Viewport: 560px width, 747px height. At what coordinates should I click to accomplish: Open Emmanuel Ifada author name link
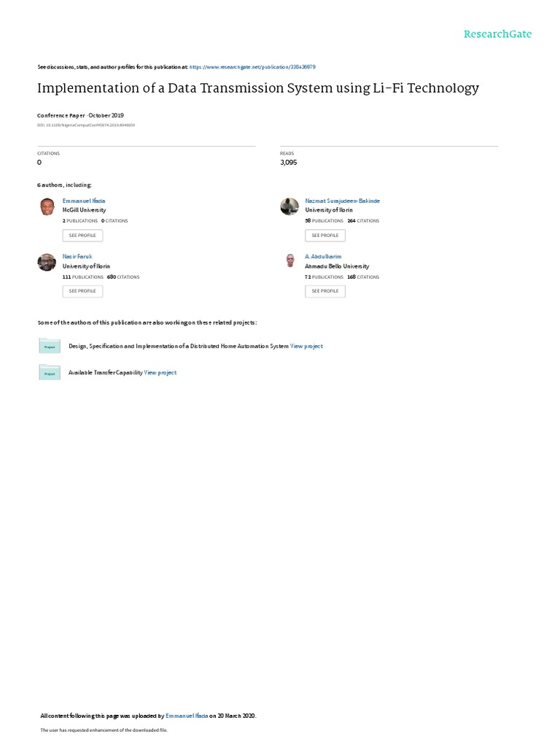(84, 201)
